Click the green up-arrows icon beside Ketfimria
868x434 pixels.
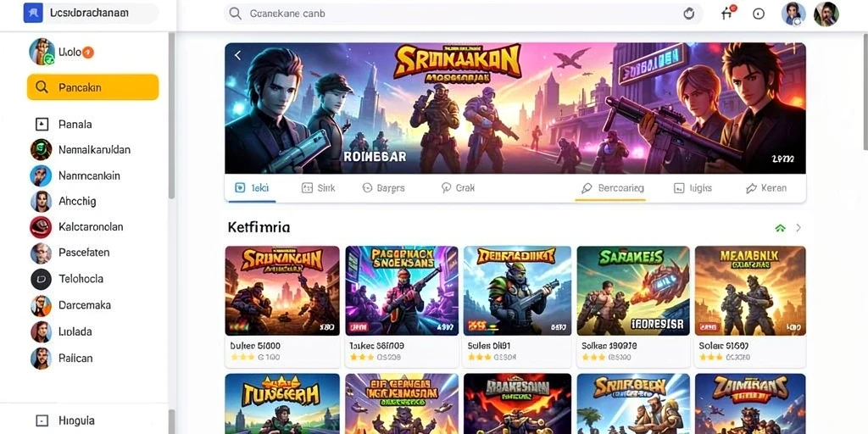coord(780,227)
